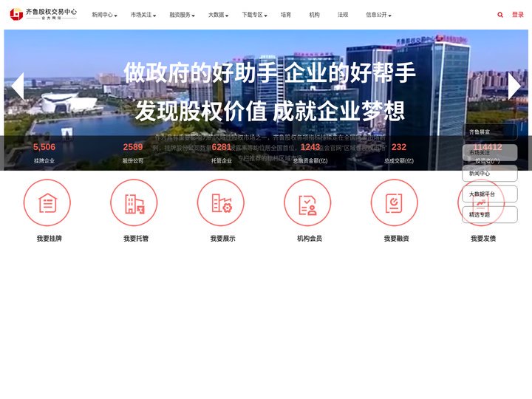Expand the 下载专区 dropdown menu

point(254,15)
